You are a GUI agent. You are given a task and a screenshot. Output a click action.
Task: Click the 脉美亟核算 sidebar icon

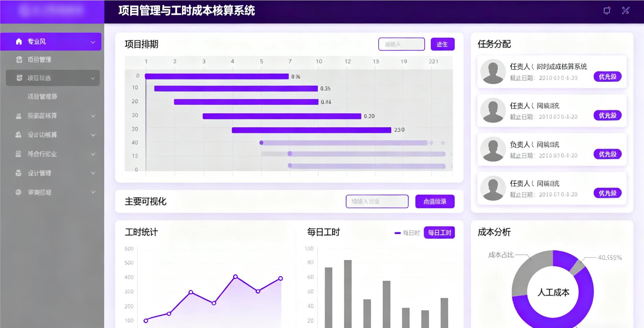(x=18, y=116)
